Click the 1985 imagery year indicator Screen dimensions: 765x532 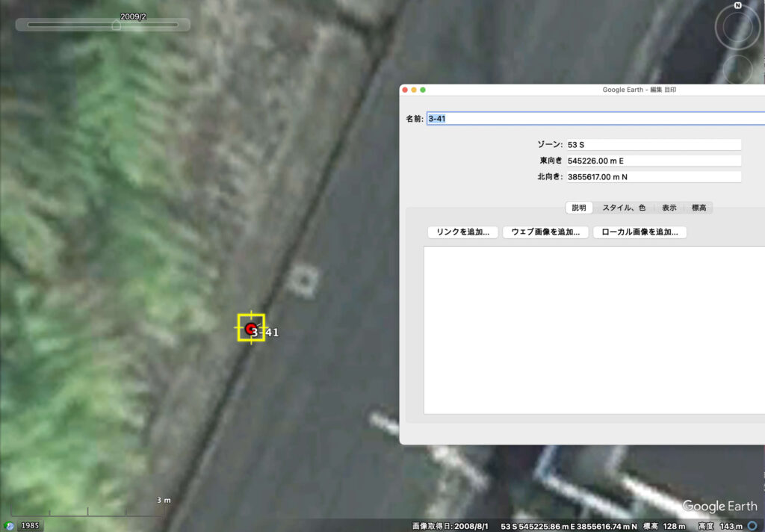[30, 526]
